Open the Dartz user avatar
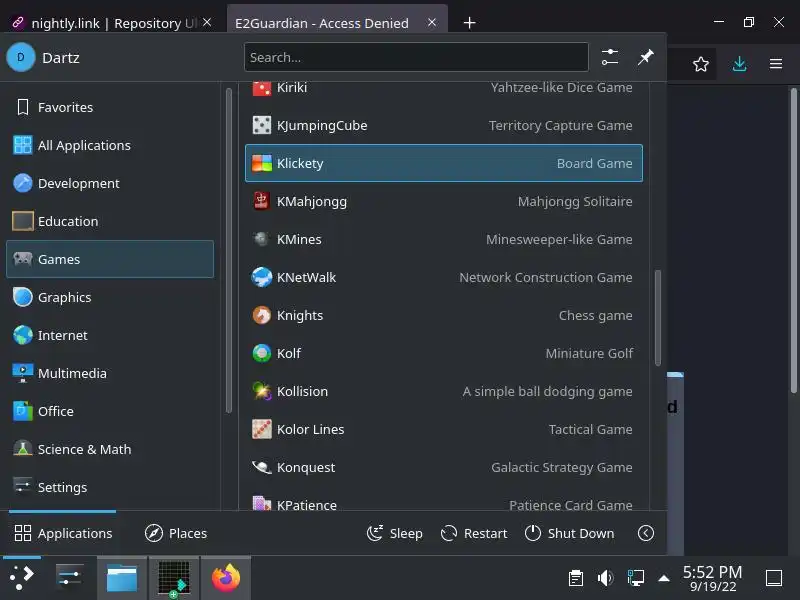The height and width of the screenshot is (600, 800). pos(21,57)
